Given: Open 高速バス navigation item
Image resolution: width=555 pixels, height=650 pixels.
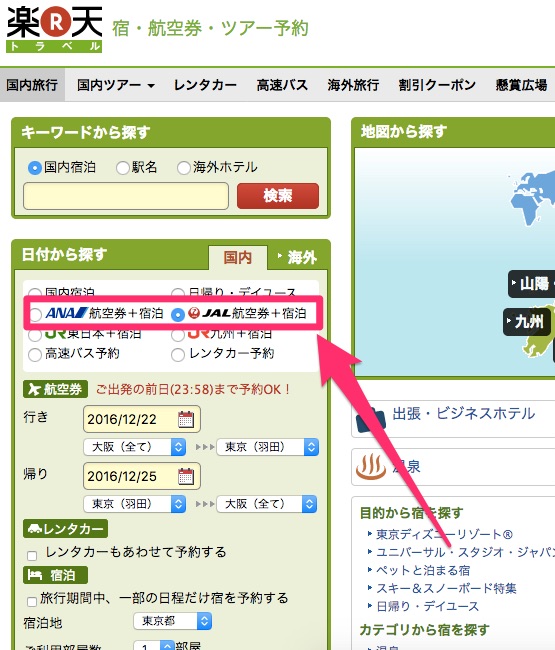Looking at the screenshot, I should 282,85.
